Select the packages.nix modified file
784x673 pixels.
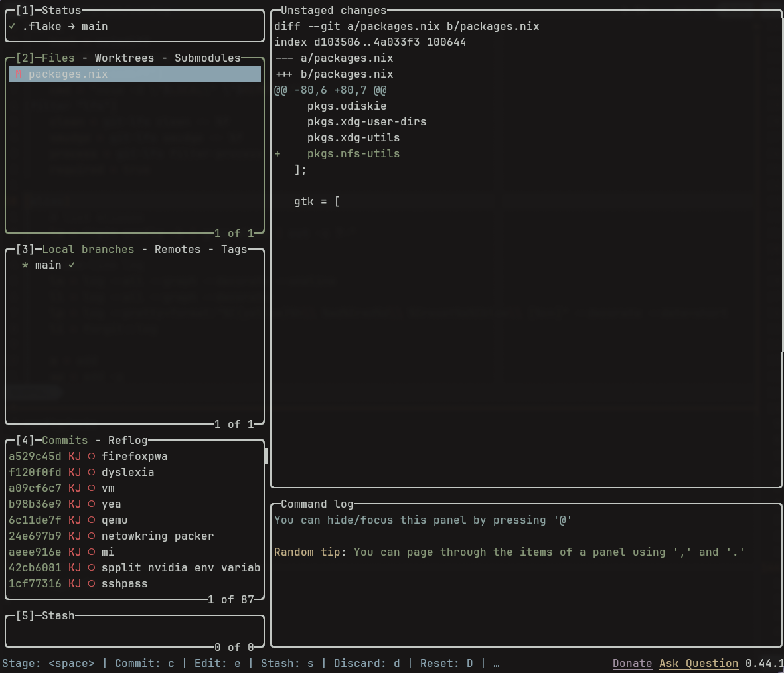coord(135,74)
